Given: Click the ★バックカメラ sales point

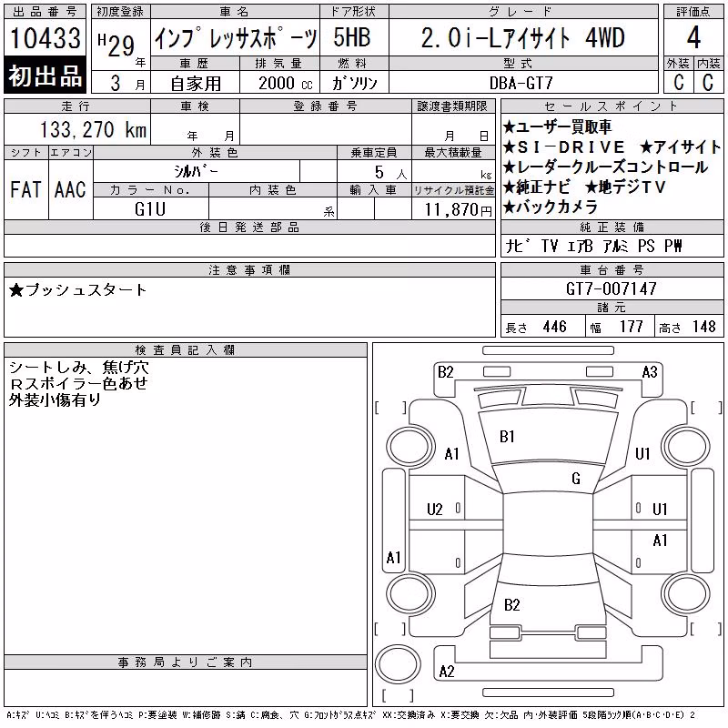Looking at the screenshot, I should click(x=550, y=207).
